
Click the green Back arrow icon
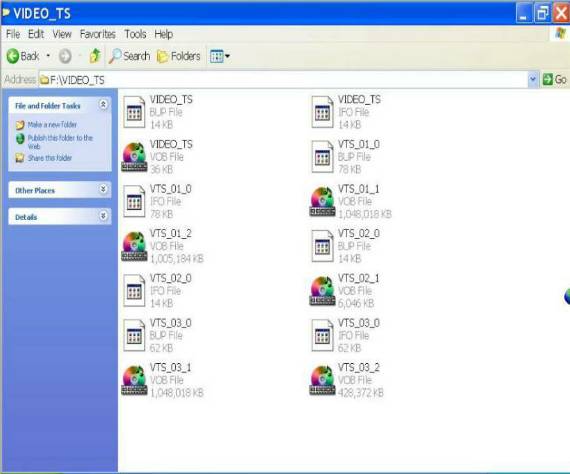pyautogui.click(x=13, y=56)
